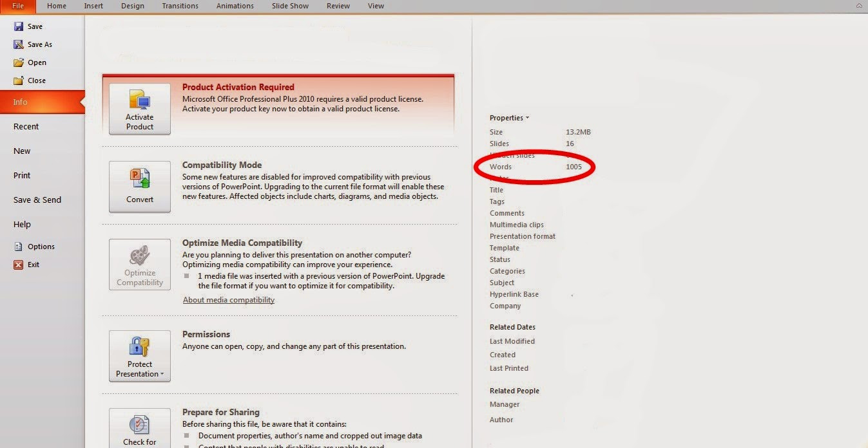Click the Multimedia clips property label

pyautogui.click(x=517, y=225)
